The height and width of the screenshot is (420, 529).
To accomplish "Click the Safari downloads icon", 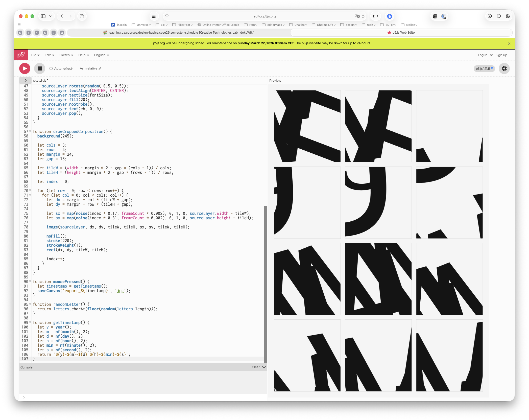I will coord(490,16).
